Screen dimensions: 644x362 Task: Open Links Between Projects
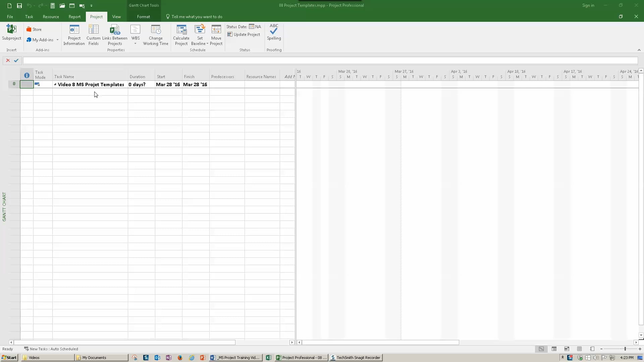115,35
